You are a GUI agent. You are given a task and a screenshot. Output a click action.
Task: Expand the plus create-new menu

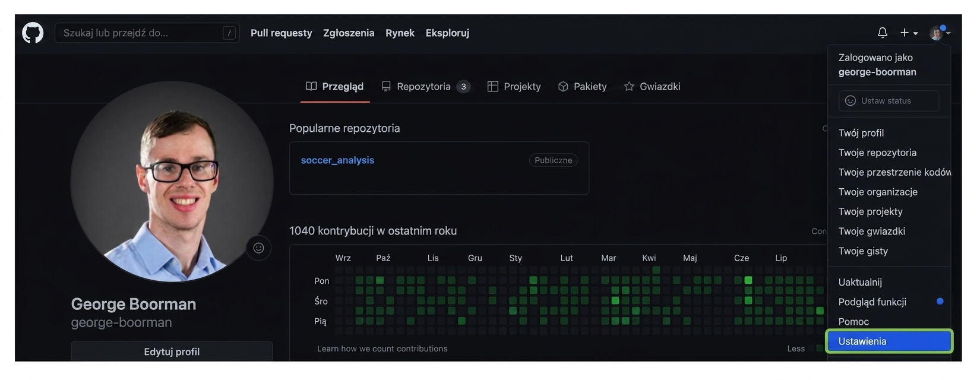point(909,33)
